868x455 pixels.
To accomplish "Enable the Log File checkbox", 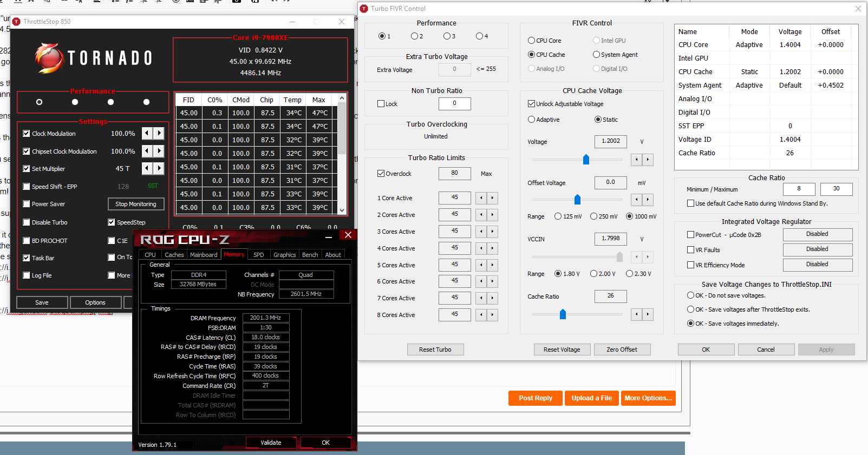I will (27, 275).
